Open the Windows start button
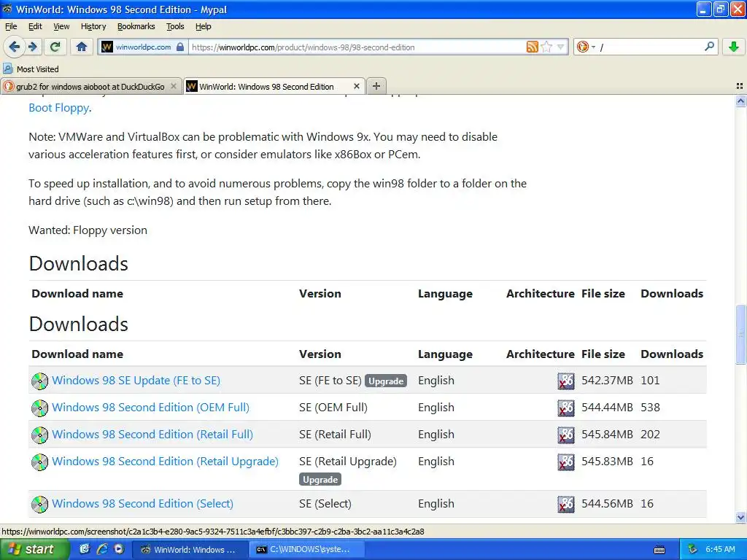 tap(34, 550)
